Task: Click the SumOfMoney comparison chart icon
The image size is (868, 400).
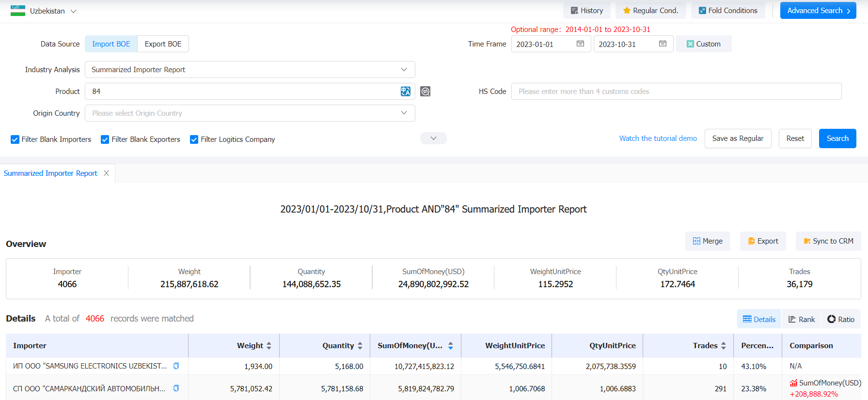Action: [x=793, y=383]
